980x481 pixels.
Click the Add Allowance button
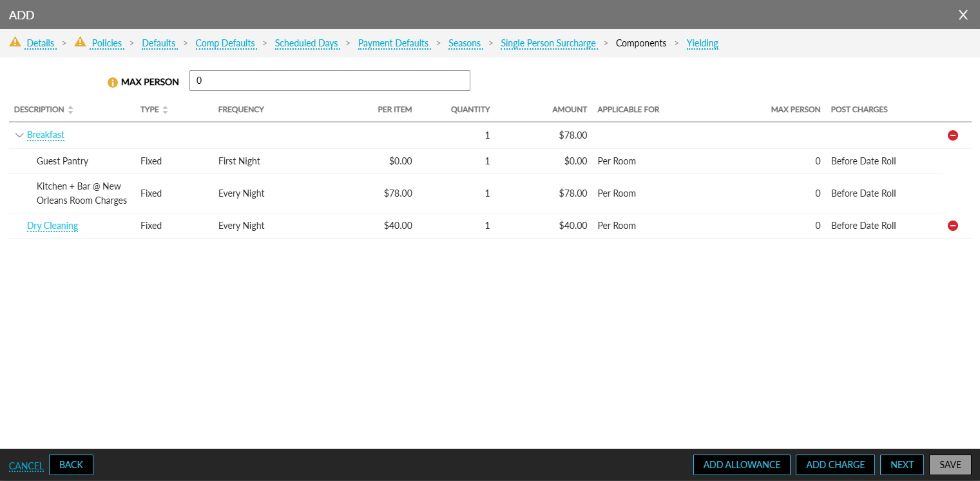[x=741, y=465]
